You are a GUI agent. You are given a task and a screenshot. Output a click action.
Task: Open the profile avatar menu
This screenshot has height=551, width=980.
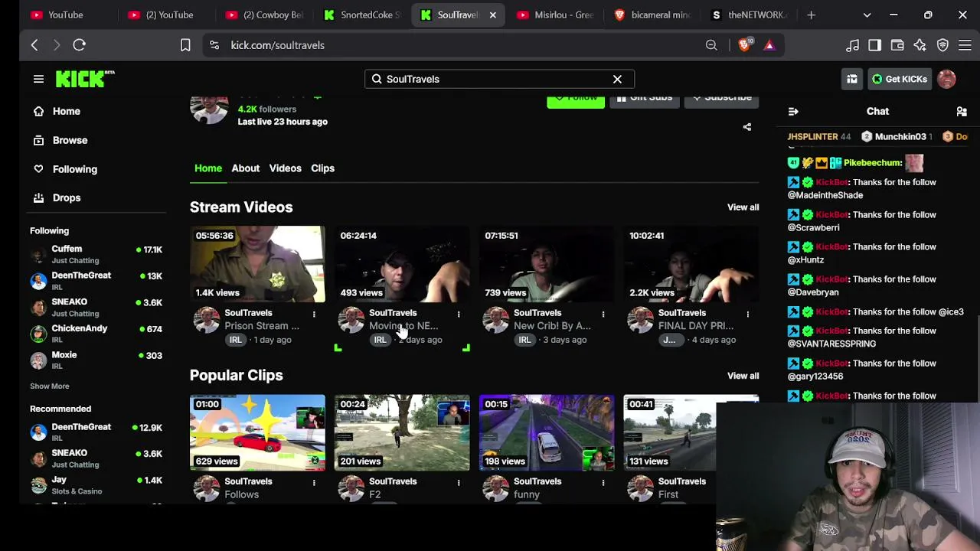946,79
